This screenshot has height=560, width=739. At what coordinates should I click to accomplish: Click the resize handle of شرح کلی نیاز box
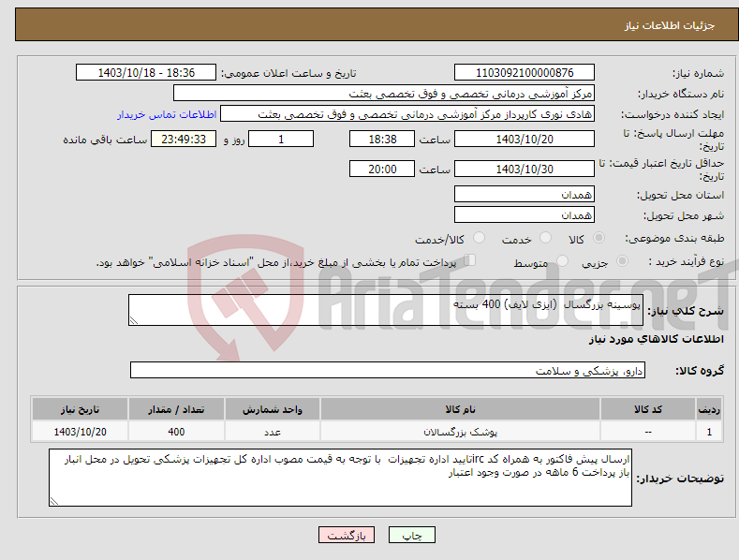134,320
